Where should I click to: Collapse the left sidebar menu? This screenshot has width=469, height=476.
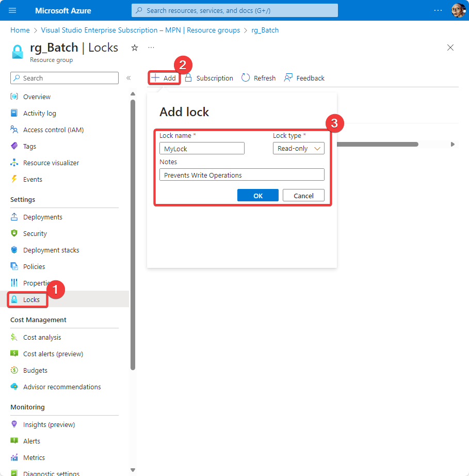tap(128, 78)
